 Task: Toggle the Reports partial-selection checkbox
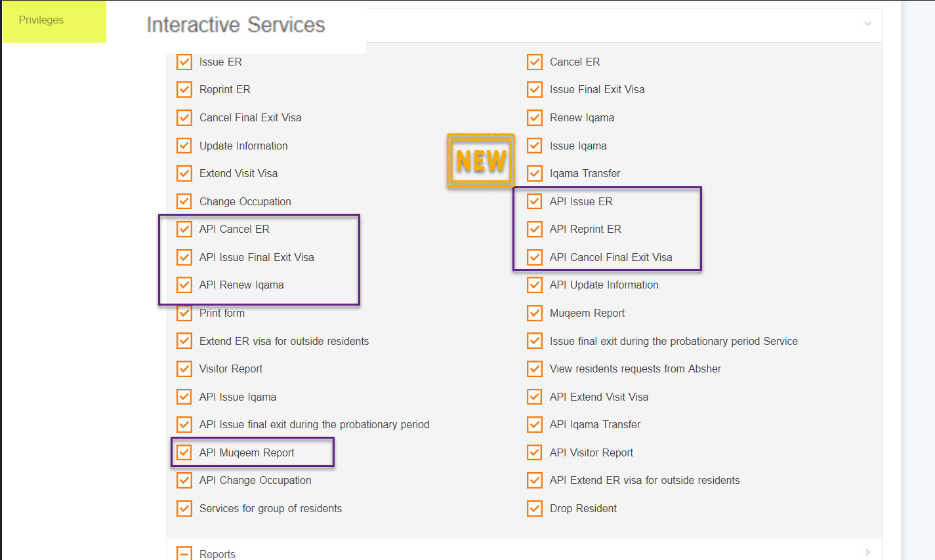coord(184,553)
